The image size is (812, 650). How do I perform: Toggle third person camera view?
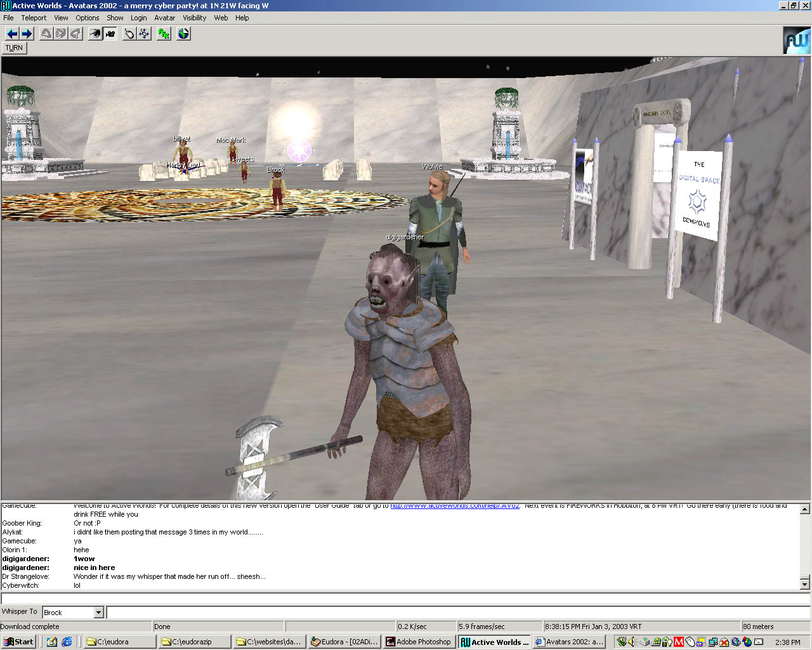point(110,34)
